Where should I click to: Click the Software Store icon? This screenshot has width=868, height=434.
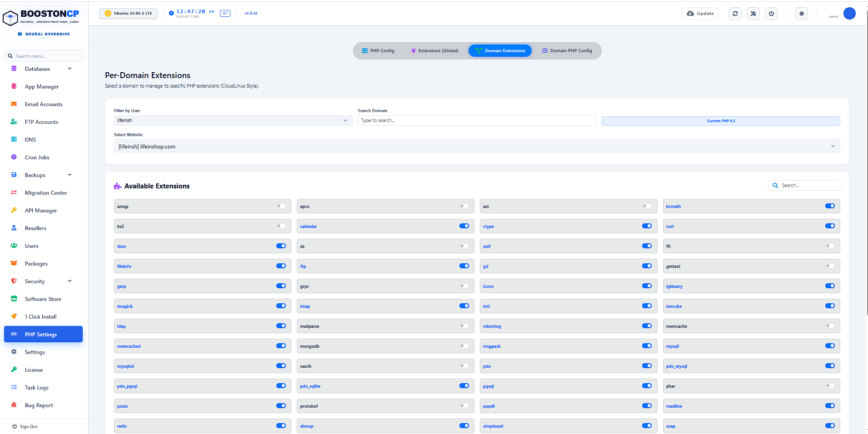coord(14,299)
